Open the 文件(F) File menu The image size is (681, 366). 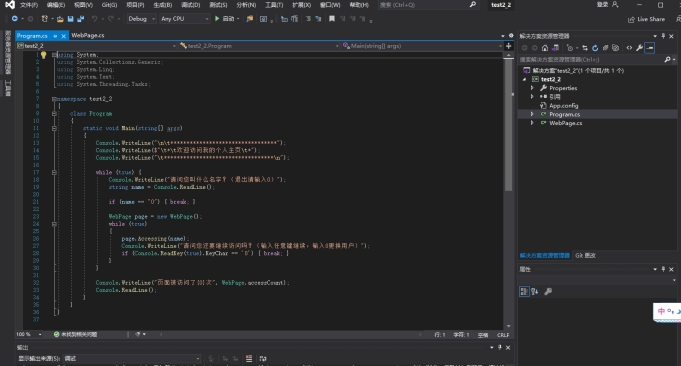(x=29, y=5)
